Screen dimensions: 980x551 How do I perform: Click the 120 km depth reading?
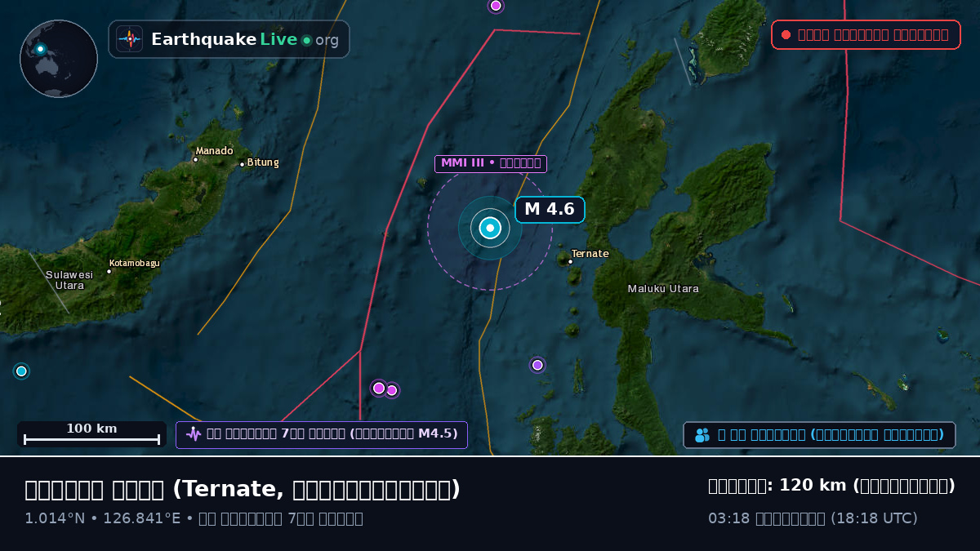(x=831, y=486)
